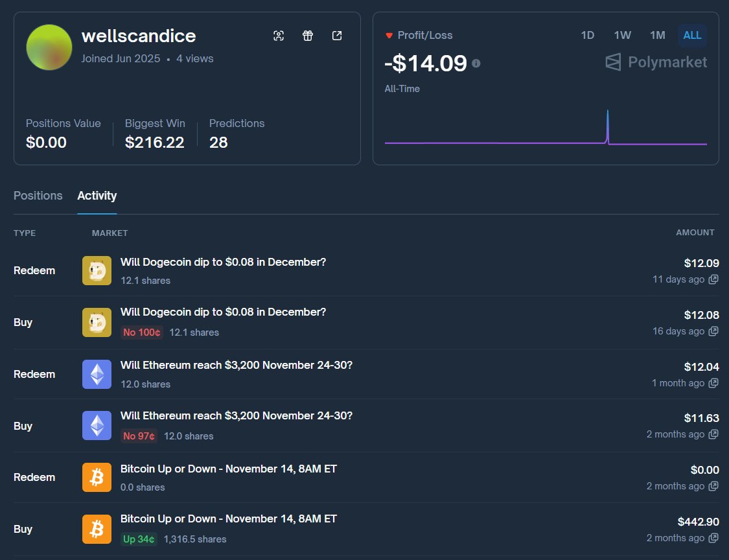Click the Predictions count 28

tap(218, 143)
